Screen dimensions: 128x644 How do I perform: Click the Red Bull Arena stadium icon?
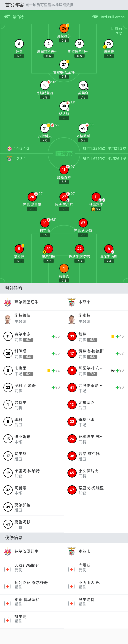pyautogui.click(x=95, y=17)
